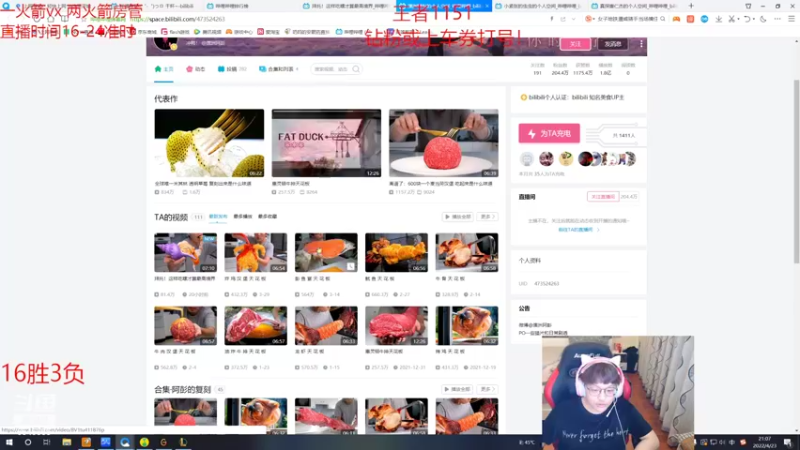Click the third charger avatar in charging row

point(566,159)
